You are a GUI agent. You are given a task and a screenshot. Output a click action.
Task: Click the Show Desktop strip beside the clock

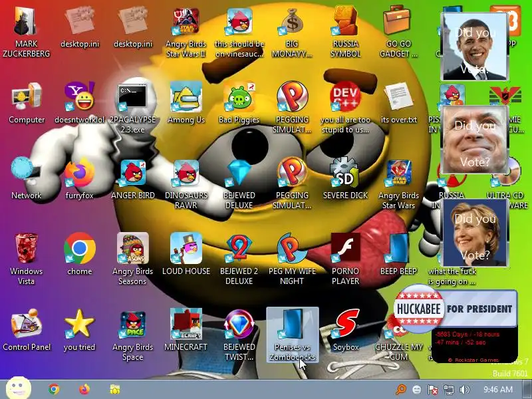(x=527, y=390)
